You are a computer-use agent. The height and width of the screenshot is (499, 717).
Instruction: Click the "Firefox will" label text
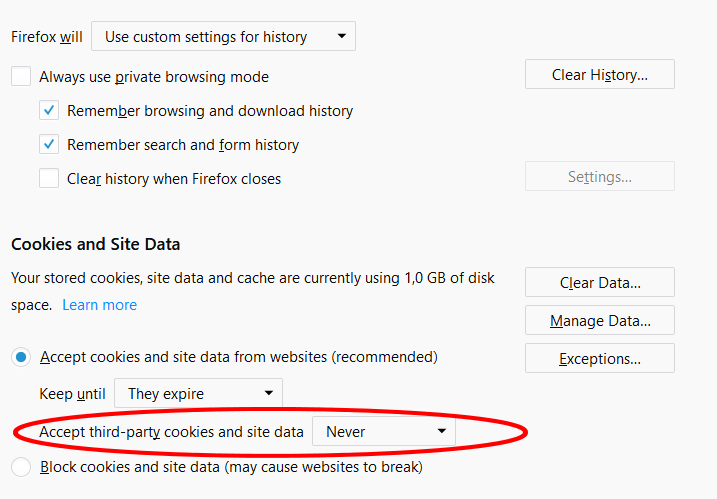pyautogui.click(x=46, y=37)
